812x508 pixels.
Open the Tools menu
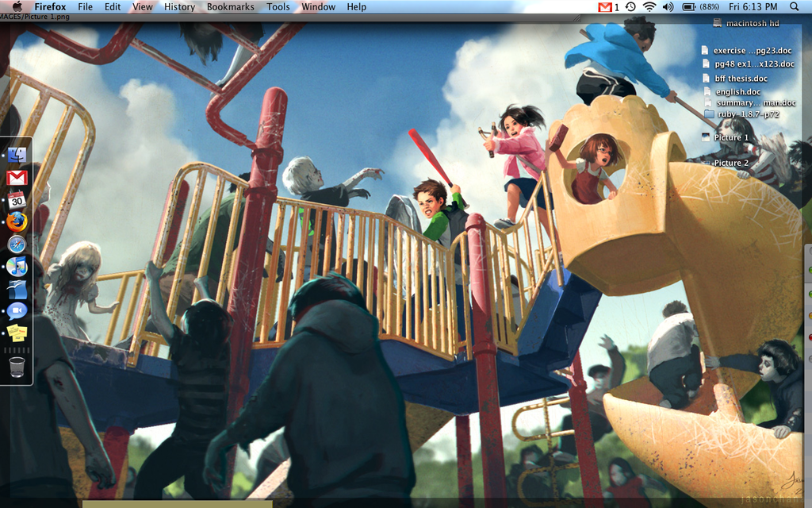point(278,6)
